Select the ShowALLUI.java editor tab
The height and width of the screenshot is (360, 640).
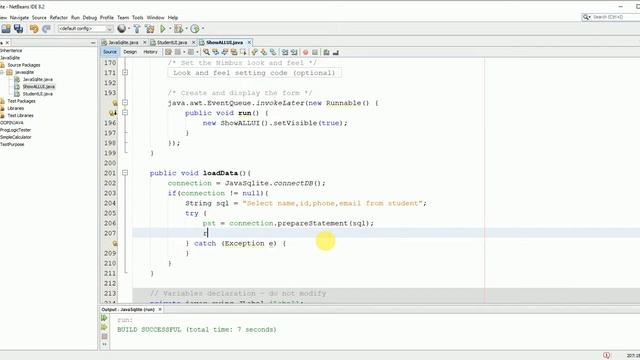(x=224, y=42)
